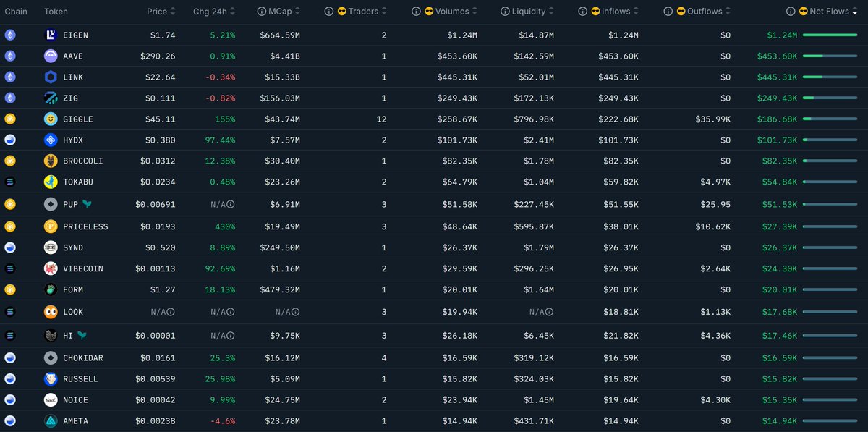Click the EIGEN token logo
868x432 pixels.
51,35
